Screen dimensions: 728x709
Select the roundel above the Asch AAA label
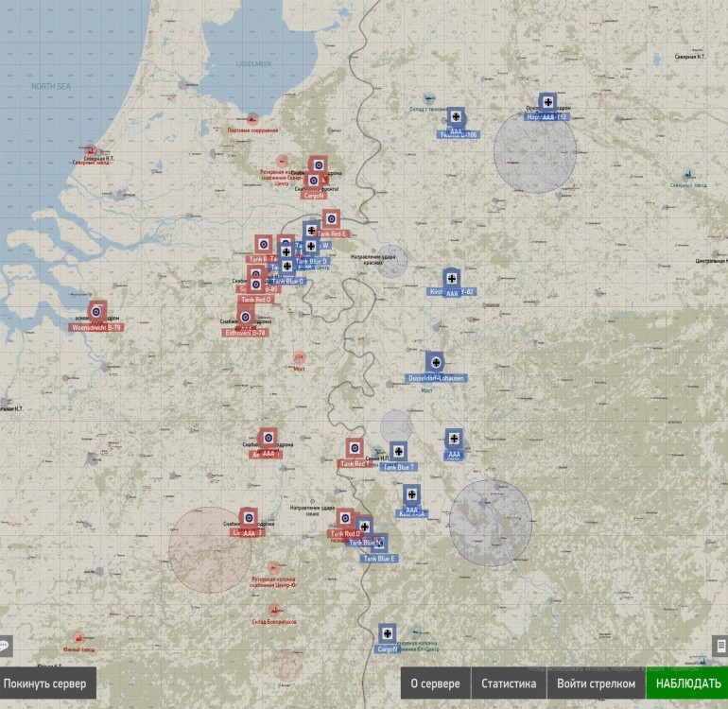point(268,438)
